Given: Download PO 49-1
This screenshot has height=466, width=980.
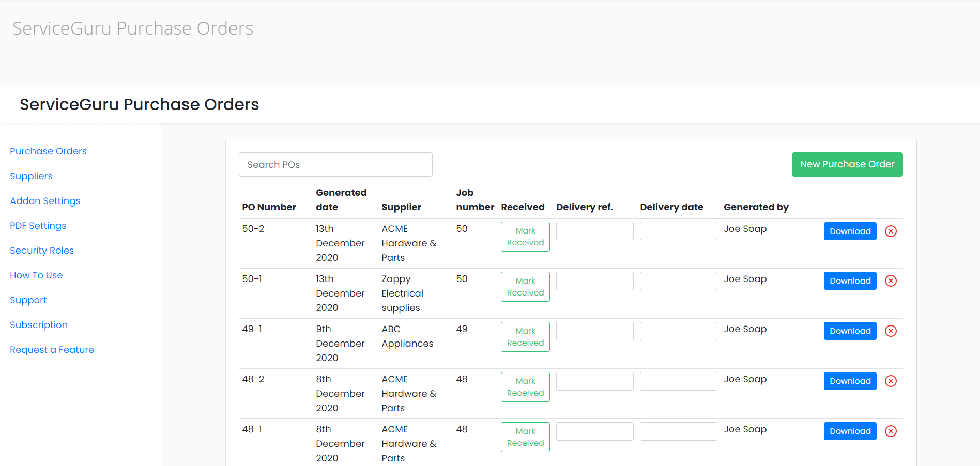Looking at the screenshot, I should [x=850, y=331].
